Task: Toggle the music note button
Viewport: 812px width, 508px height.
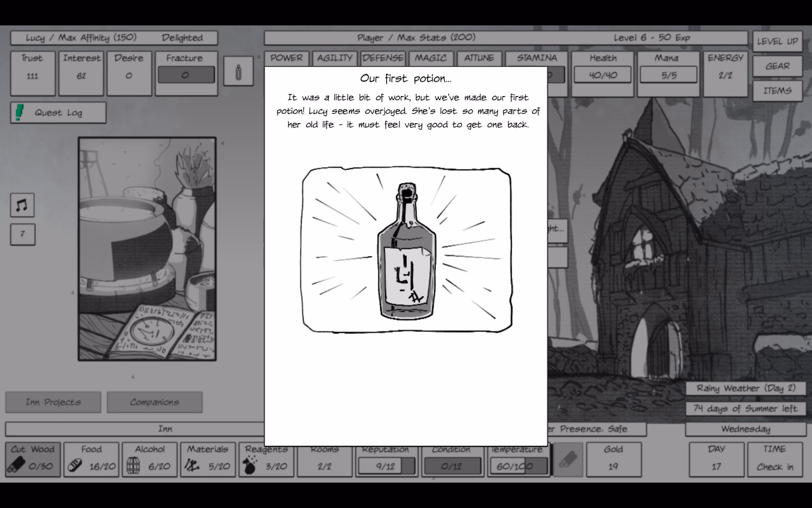Action: click(x=22, y=205)
